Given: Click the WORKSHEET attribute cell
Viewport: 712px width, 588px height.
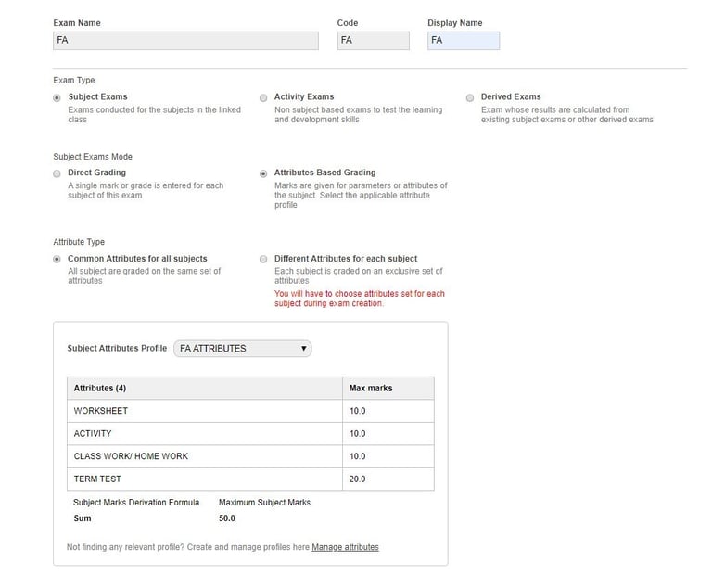Looking at the screenshot, I should click(205, 411).
